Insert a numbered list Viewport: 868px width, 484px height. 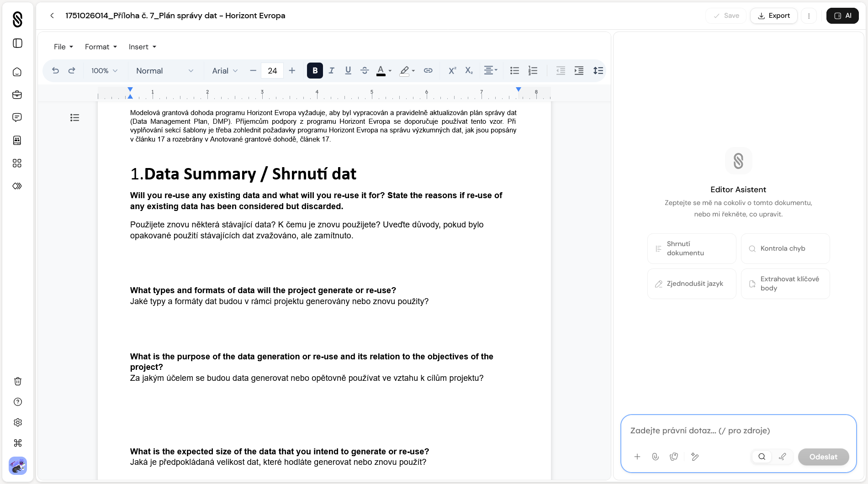533,70
